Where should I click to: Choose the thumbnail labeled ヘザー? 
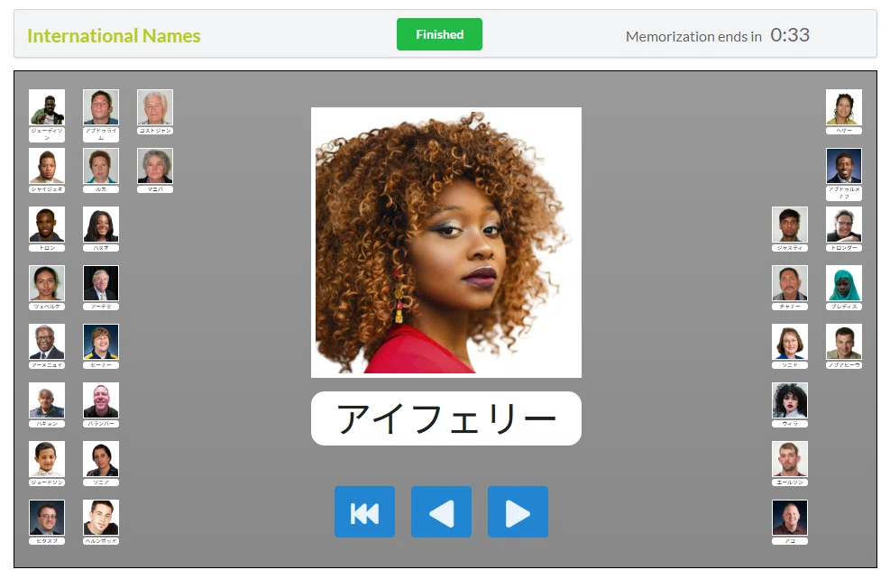(844, 107)
